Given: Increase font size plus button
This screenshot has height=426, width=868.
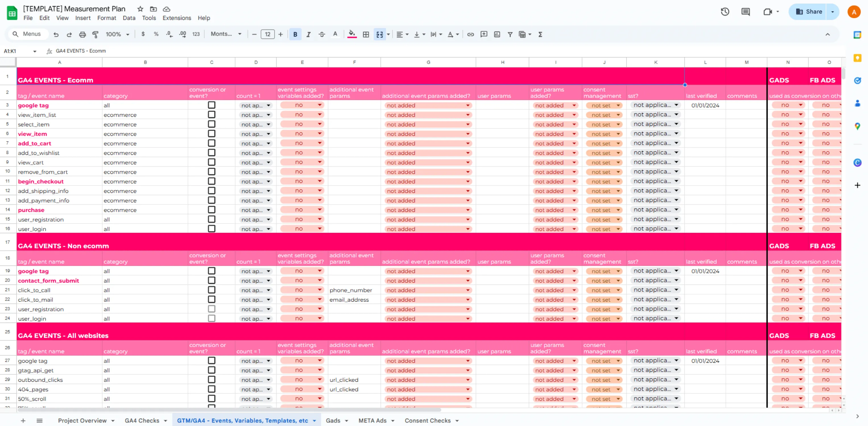Looking at the screenshot, I should [x=280, y=34].
